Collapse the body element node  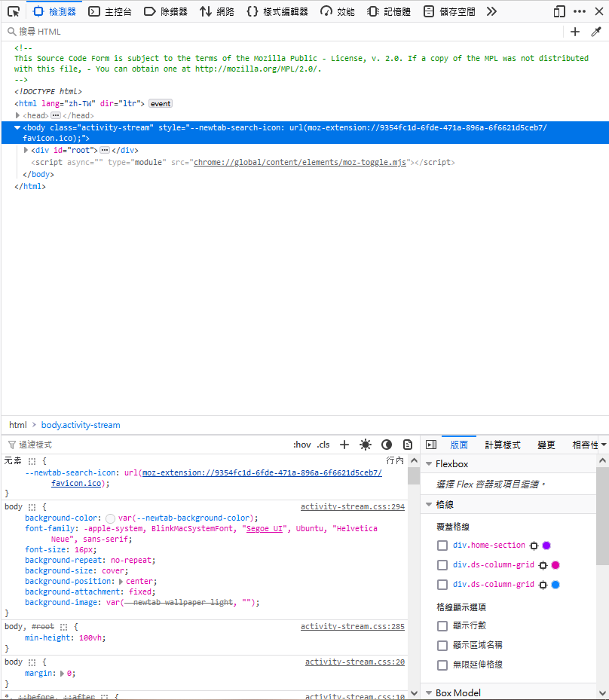click(17, 127)
